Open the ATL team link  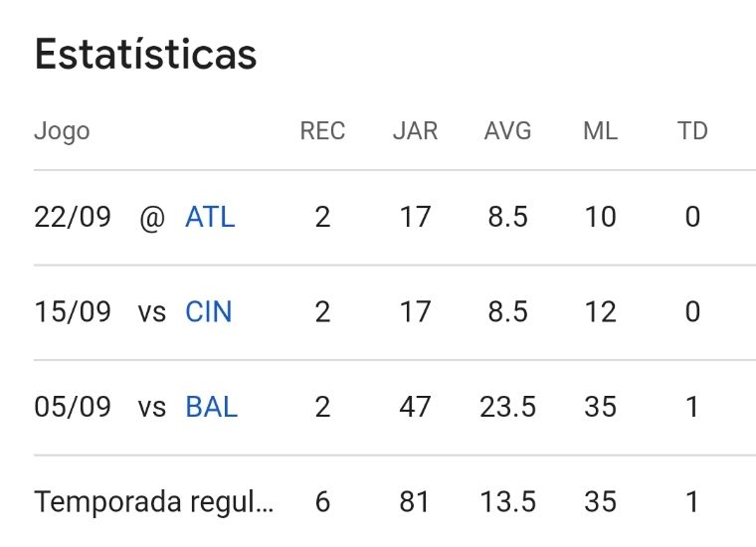pyautogui.click(x=210, y=217)
